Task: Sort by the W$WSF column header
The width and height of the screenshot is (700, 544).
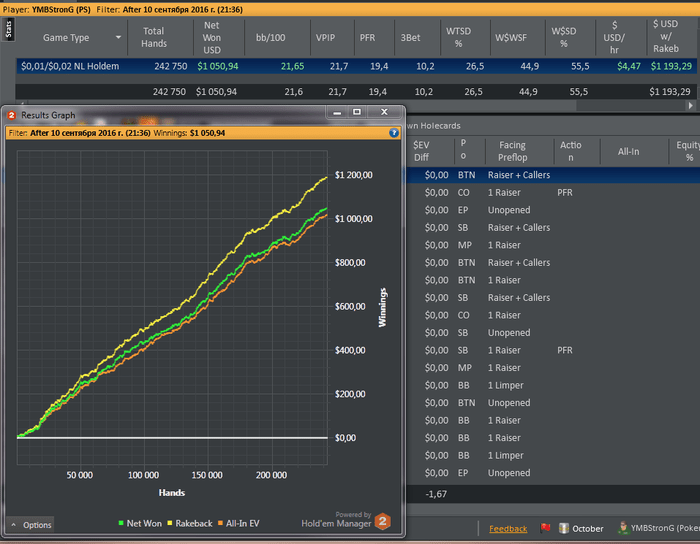Action: [511, 38]
